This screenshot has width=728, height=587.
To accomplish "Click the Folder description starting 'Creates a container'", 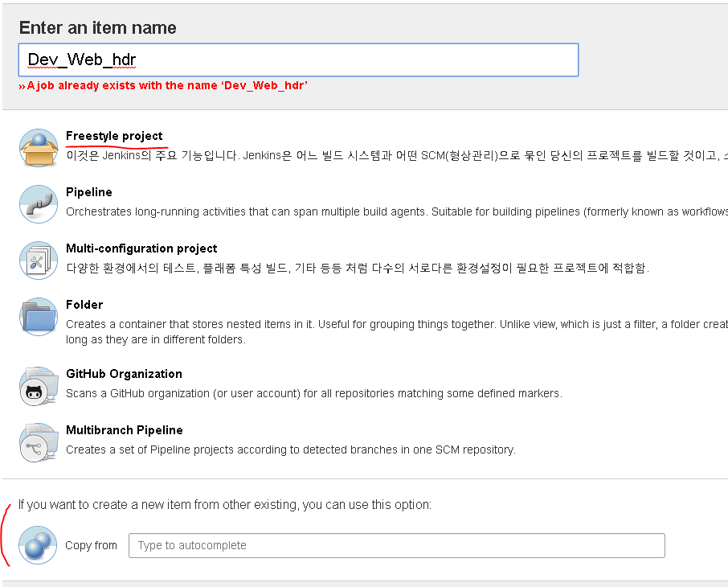I will (x=397, y=332).
